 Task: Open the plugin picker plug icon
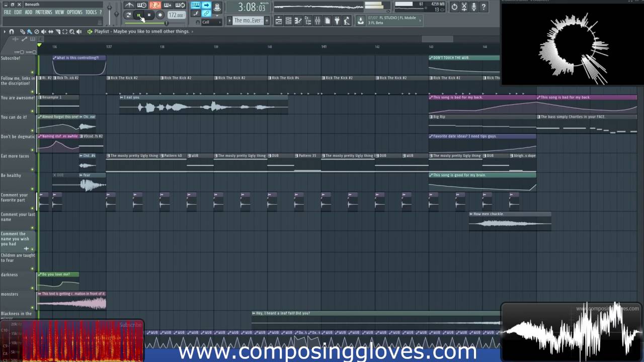337,21
